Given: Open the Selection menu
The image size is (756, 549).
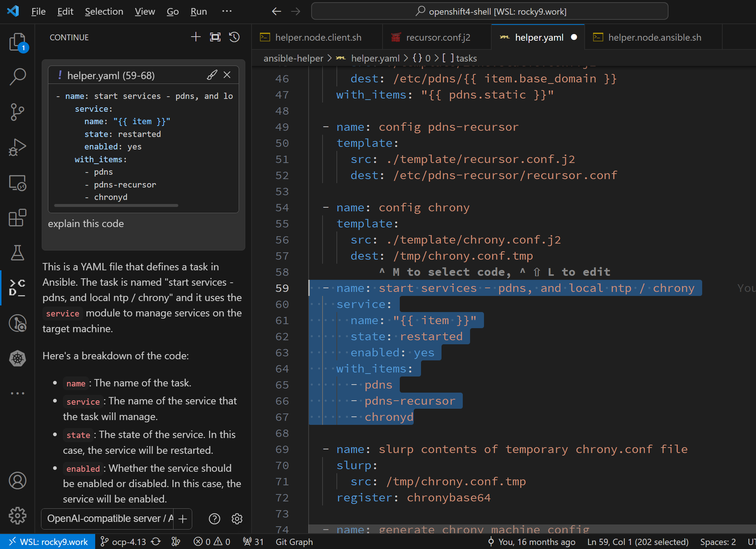Looking at the screenshot, I should [104, 11].
